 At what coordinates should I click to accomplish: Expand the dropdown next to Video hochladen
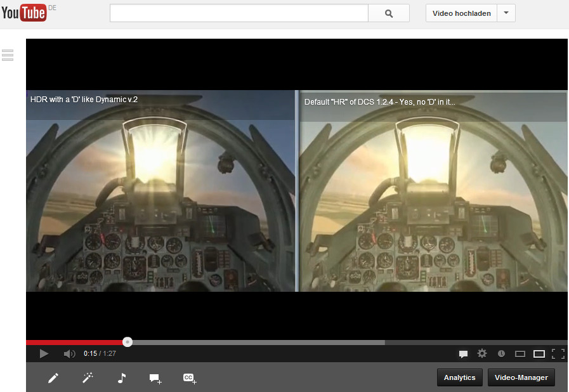coord(506,13)
